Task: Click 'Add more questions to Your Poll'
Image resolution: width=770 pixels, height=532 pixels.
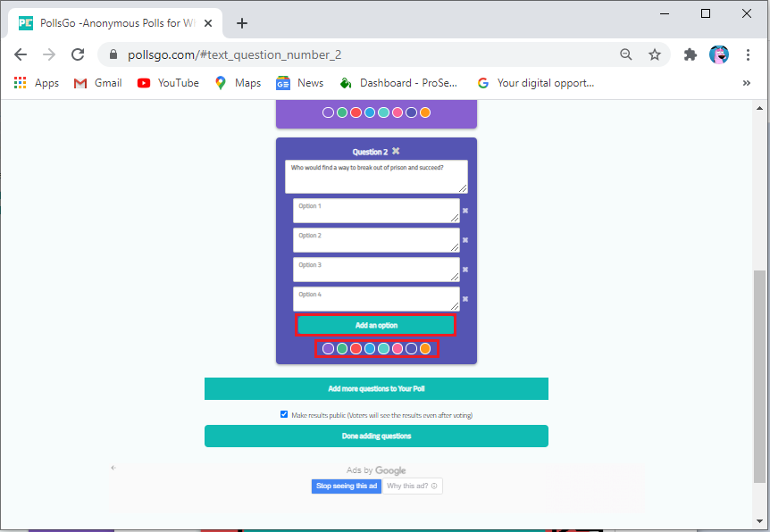Action: coord(376,388)
